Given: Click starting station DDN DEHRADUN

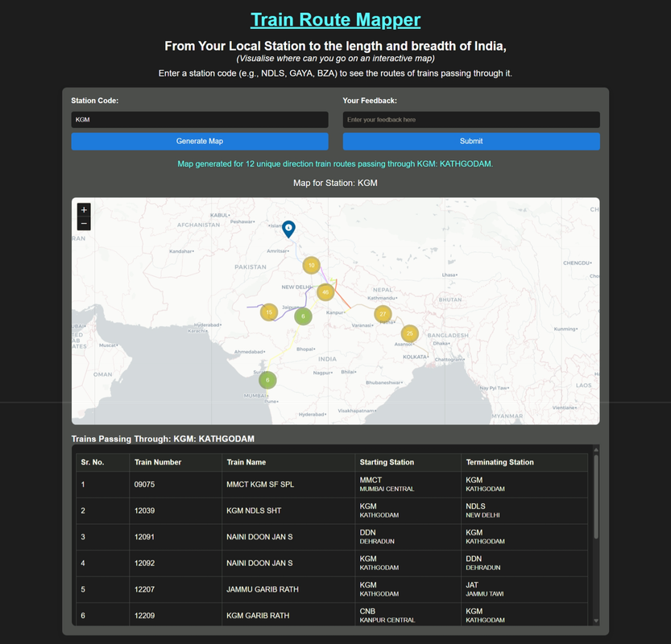Looking at the screenshot, I should 377,537.
